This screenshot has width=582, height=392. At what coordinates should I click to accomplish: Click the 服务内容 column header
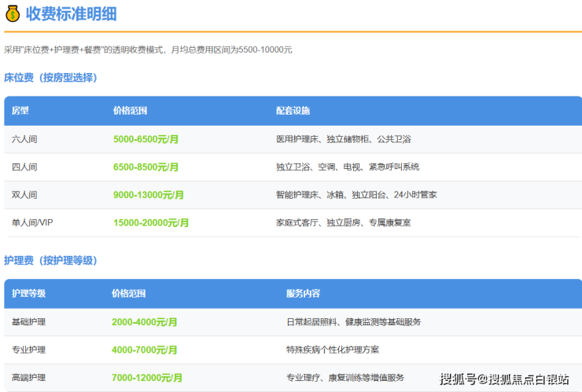pos(303,294)
